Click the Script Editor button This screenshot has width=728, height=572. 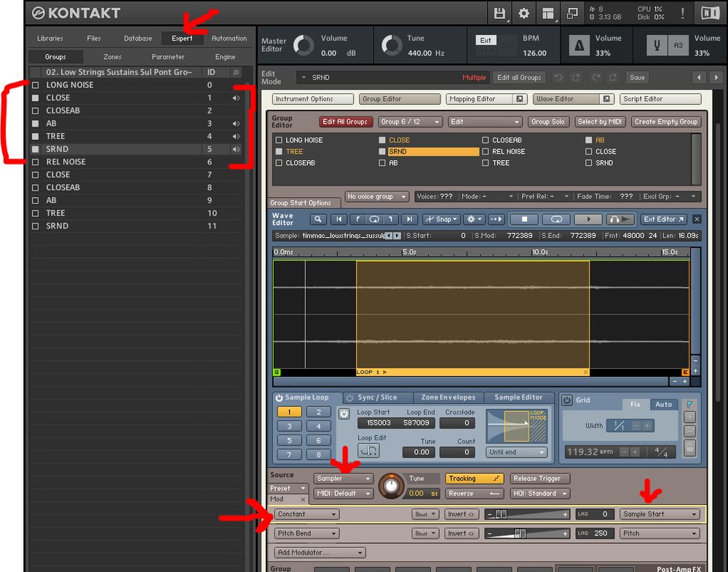(x=660, y=99)
